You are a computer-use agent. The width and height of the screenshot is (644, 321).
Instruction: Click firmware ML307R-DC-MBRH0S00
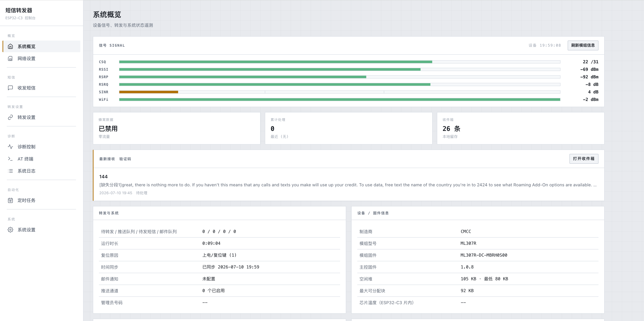click(x=484, y=255)
